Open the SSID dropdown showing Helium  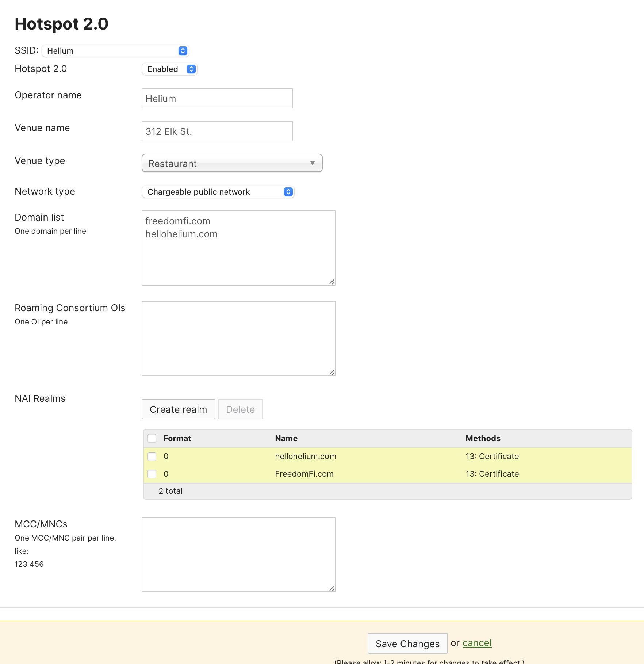[x=115, y=51]
